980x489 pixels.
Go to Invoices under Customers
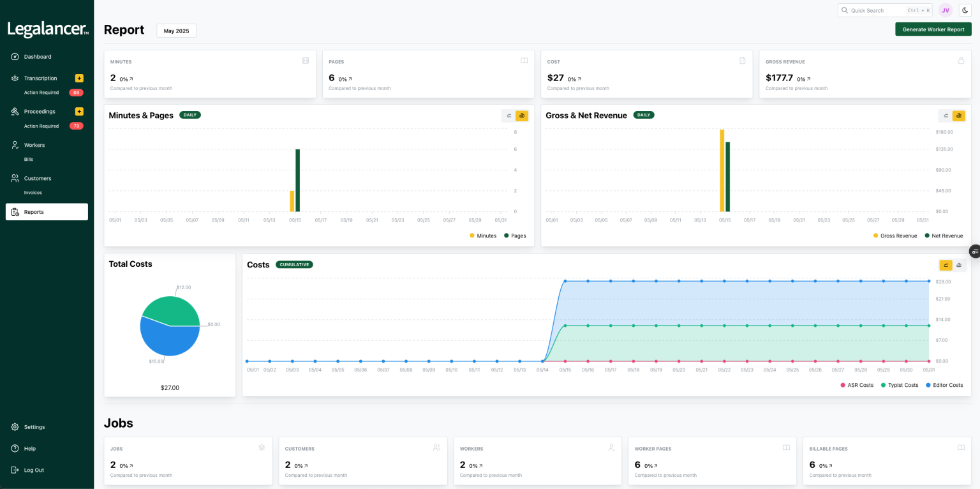pos(33,193)
